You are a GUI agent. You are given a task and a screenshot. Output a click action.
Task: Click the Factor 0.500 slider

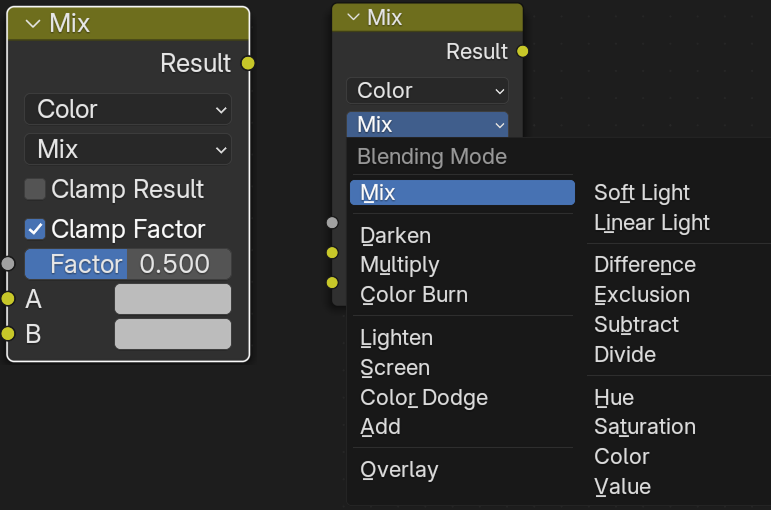tap(128, 264)
